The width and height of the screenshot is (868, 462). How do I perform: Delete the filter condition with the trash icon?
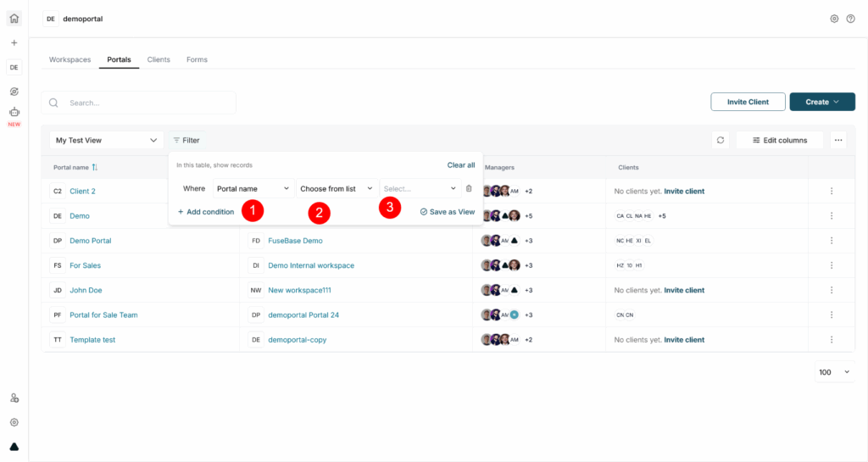click(x=469, y=188)
